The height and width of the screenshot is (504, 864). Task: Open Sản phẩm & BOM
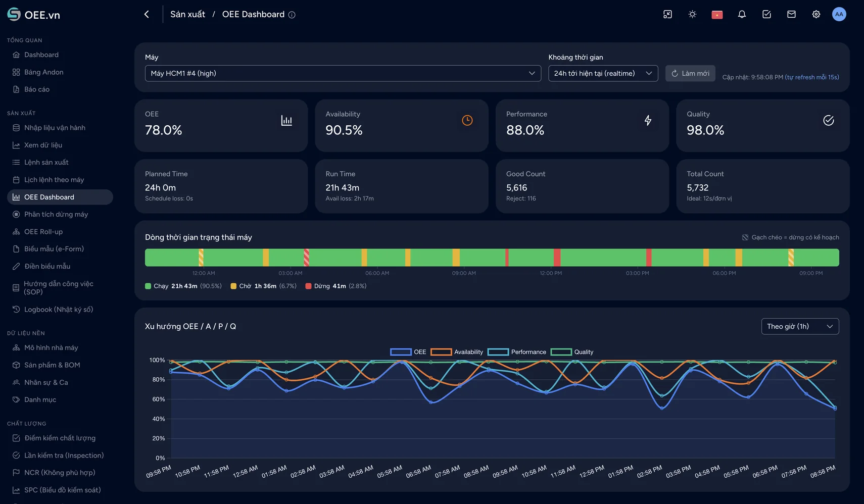tap(60, 365)
